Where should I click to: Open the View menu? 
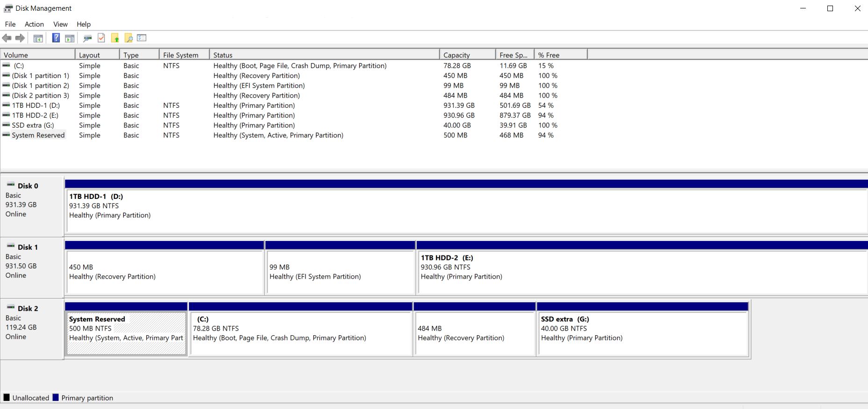point(60,24)
